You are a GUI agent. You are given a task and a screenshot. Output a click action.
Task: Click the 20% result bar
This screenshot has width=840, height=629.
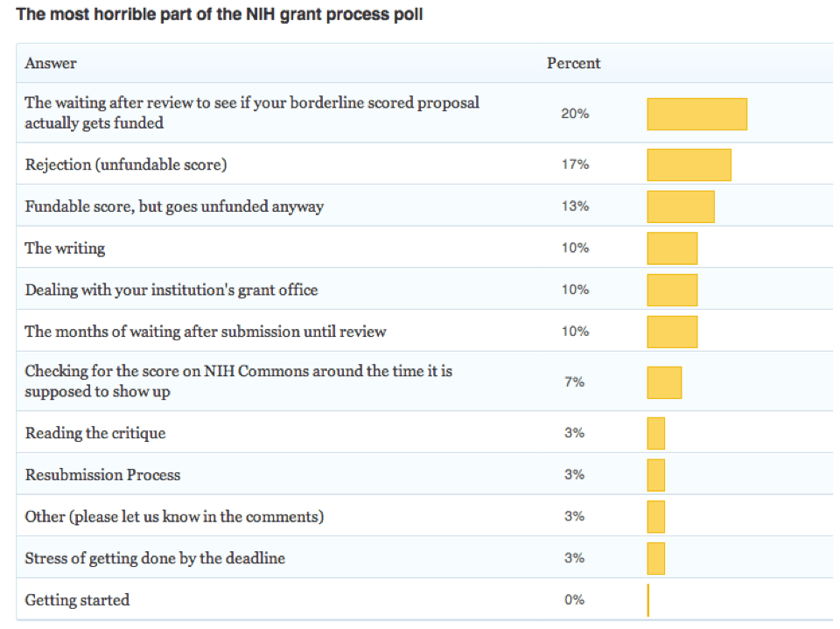click(696, 114)
